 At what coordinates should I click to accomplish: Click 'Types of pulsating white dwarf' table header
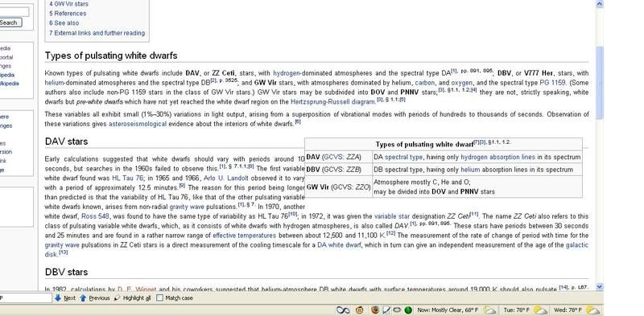click(424, 145)
